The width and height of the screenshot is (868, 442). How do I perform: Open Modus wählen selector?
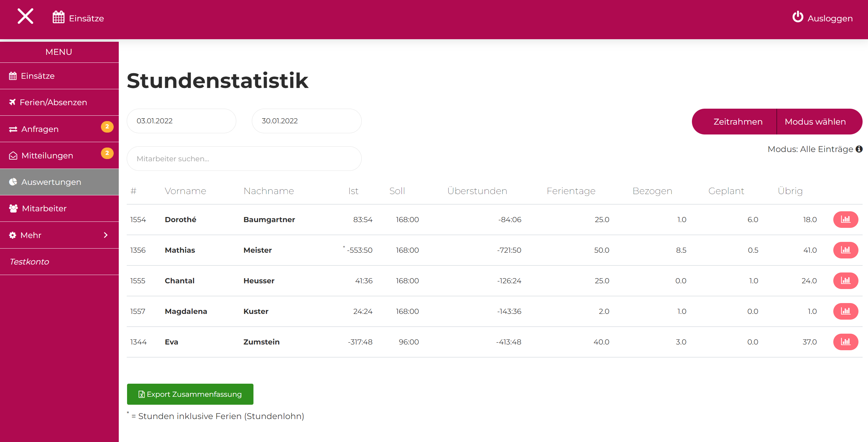pyautogui.click(x=815, y=122)
